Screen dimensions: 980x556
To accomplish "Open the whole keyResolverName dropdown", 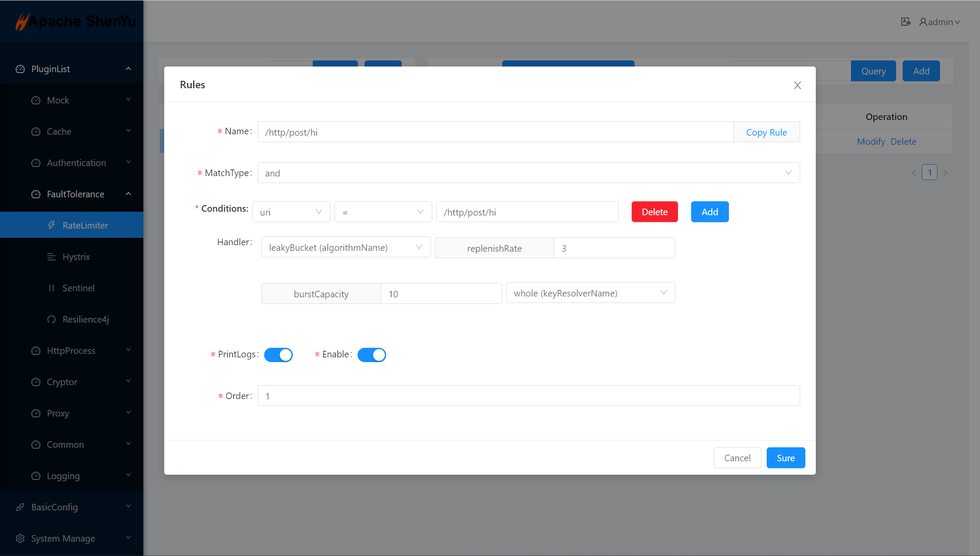I will tap(590, 293).
